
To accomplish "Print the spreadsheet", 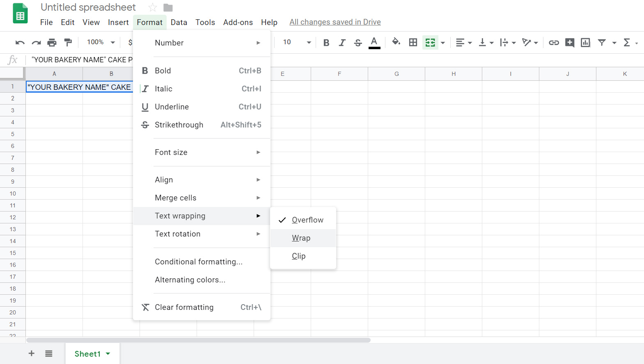I will click(x=52, y=42).
